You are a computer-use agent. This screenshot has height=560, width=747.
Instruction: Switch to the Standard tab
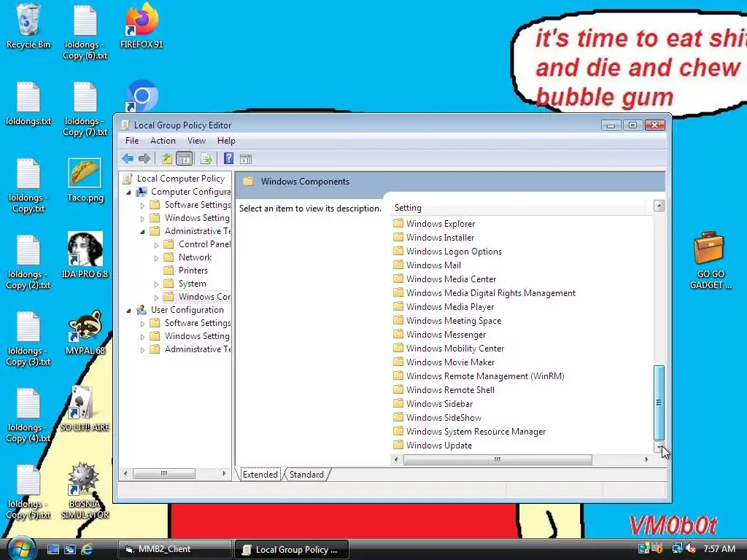coord(306,474)
